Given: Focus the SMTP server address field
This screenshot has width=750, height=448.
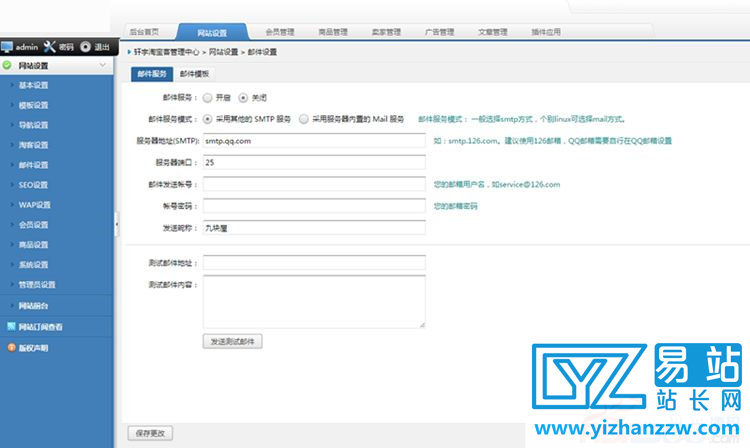Looking at the screenshot, I should (x=314, y=141).
